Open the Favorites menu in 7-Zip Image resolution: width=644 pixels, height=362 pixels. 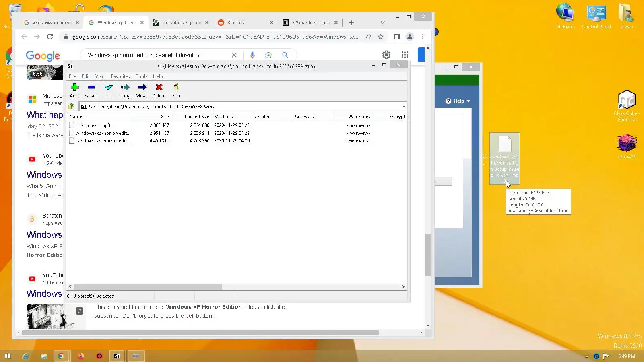[120, 76]
